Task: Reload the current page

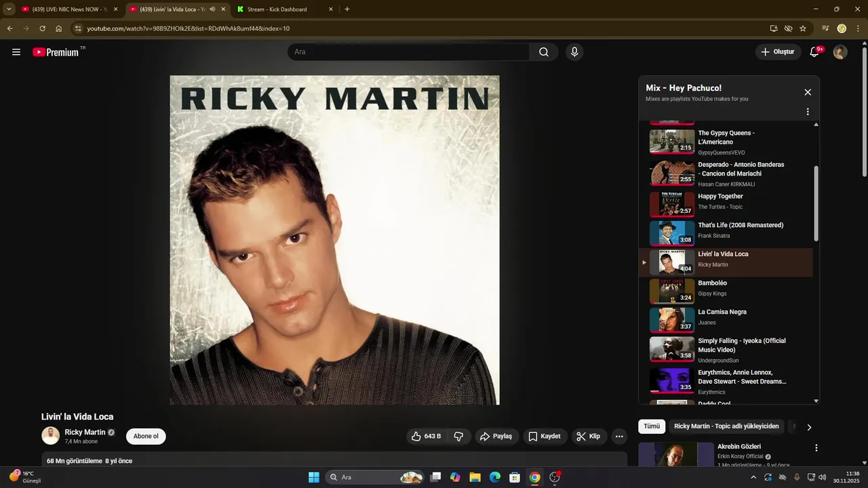Action: (42, 28)
